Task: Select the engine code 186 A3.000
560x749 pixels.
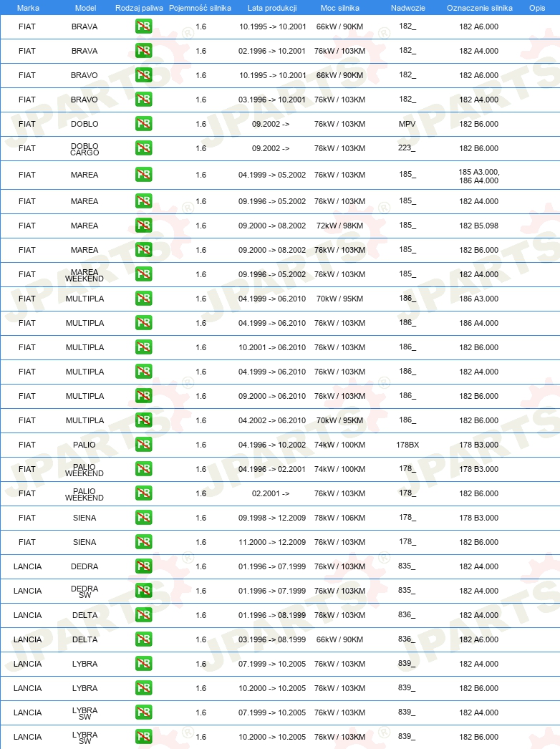Action: (479, 299)
